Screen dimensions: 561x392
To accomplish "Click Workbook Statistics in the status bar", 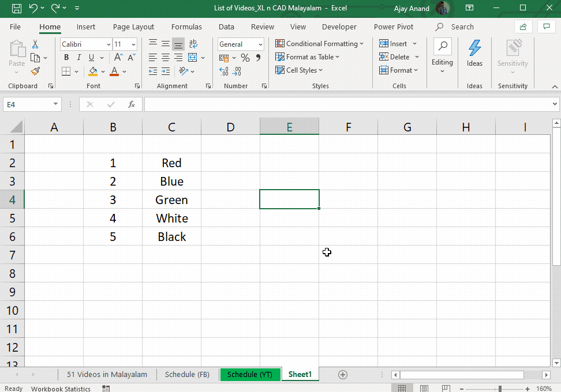I will pos(61,389).
